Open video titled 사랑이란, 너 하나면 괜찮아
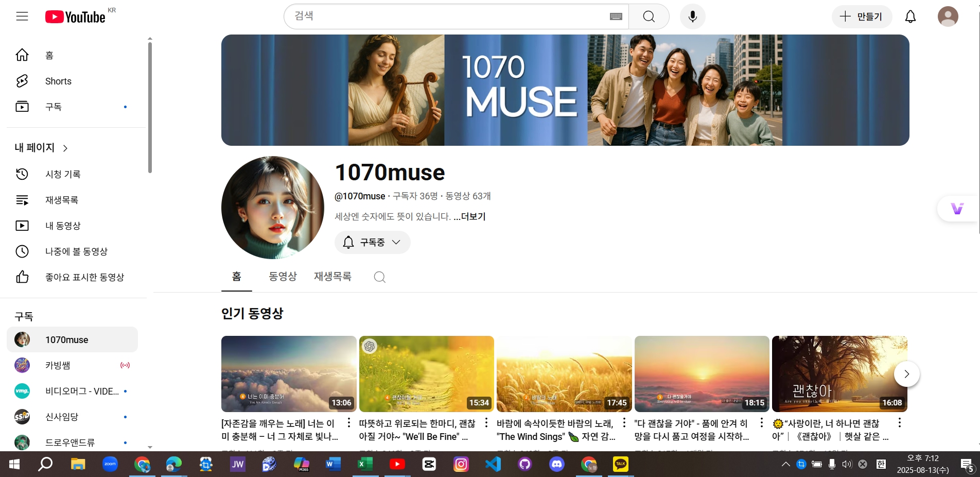 click(x=830, y=430)
